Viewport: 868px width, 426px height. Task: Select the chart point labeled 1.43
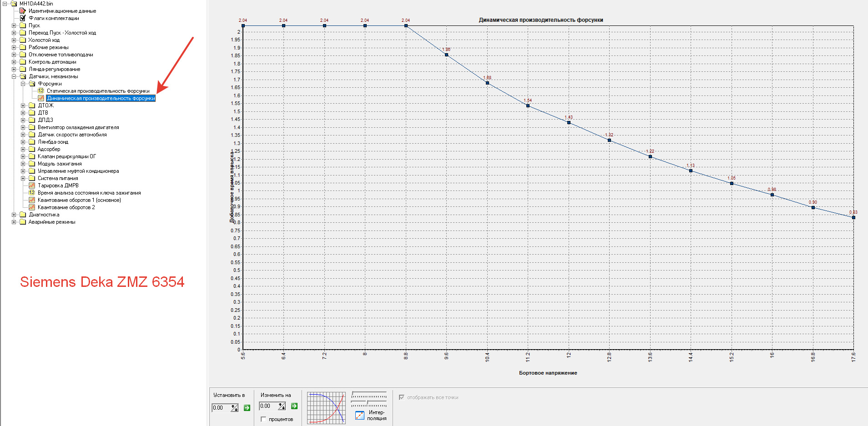[569, 122]
